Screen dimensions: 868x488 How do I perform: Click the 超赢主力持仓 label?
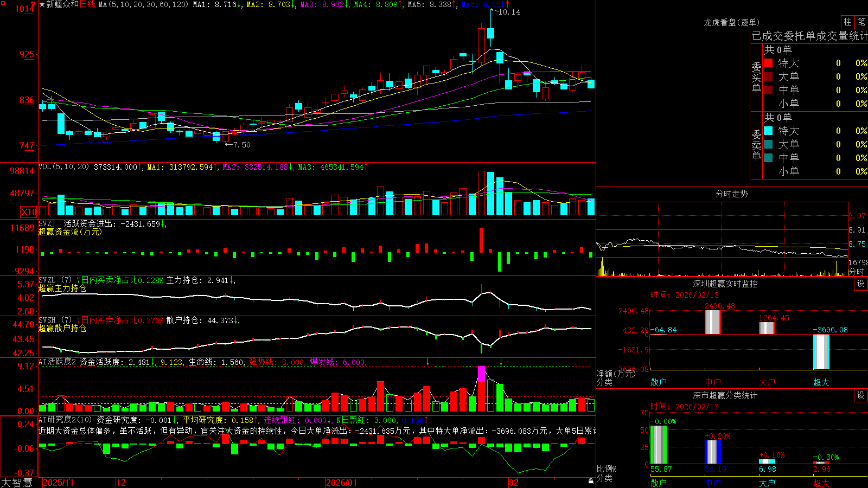click(x=62, y=288)
